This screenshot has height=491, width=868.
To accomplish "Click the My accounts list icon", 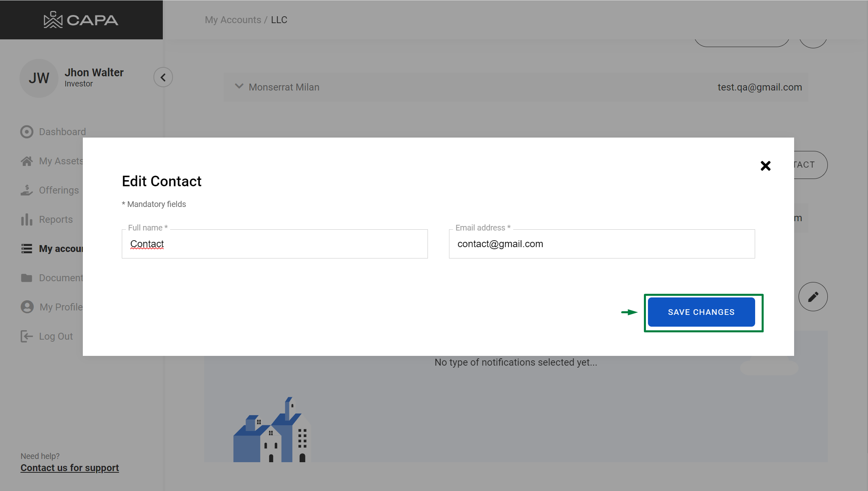I will [27, 249].
